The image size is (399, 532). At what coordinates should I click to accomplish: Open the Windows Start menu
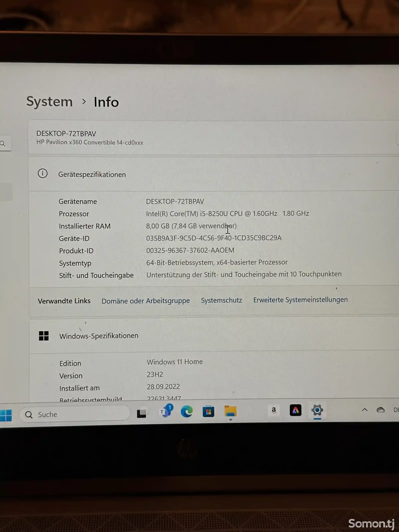click(x=6, y=415)
